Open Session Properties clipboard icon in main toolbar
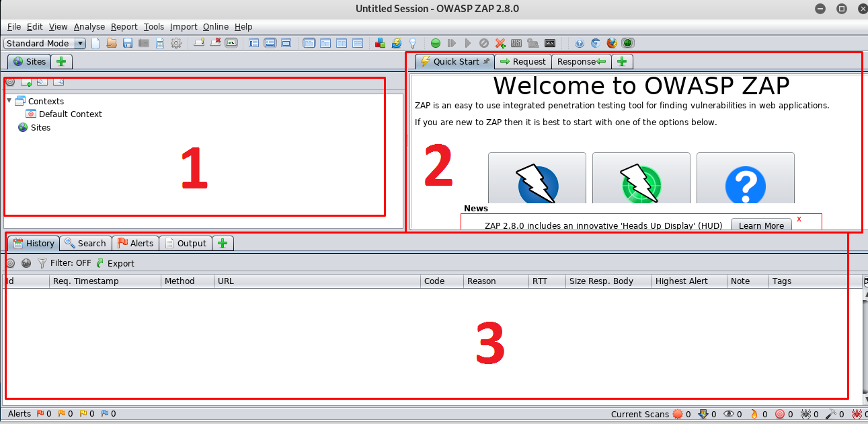 (160, 43)
